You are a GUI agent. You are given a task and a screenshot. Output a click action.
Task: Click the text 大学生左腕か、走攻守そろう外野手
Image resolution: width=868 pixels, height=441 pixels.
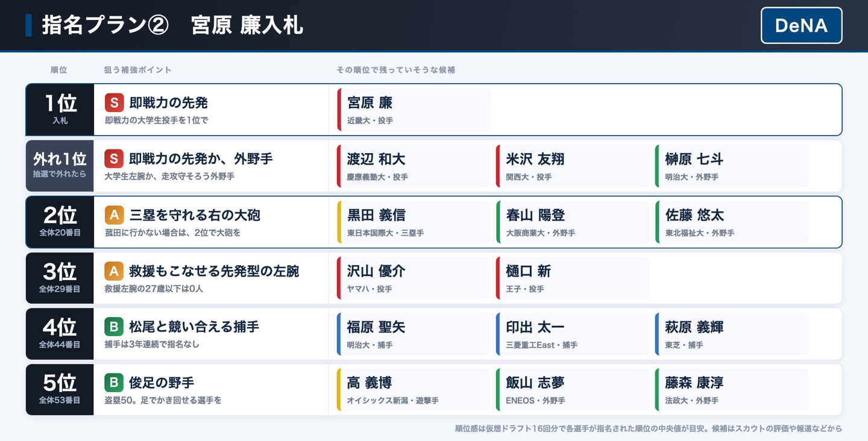point(169,177)
